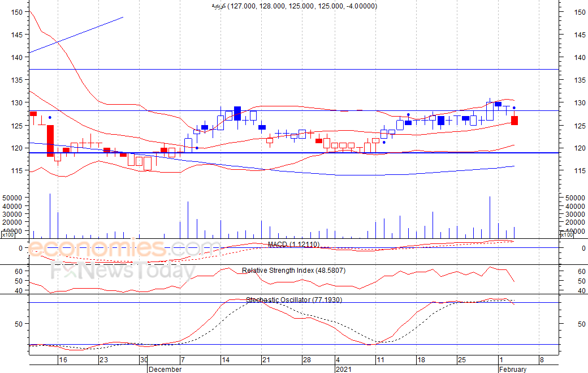Viewport: 588px width, 373px height.
Task: Click the chart title with OHLC values 127.000, 128.000
Action: [x=295, y=6]
